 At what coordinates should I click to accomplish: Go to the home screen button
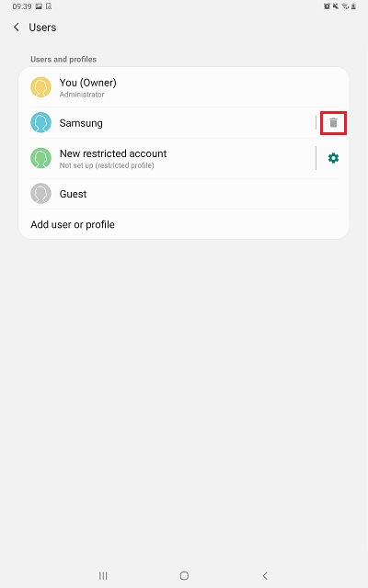click(x=184, y=576)
